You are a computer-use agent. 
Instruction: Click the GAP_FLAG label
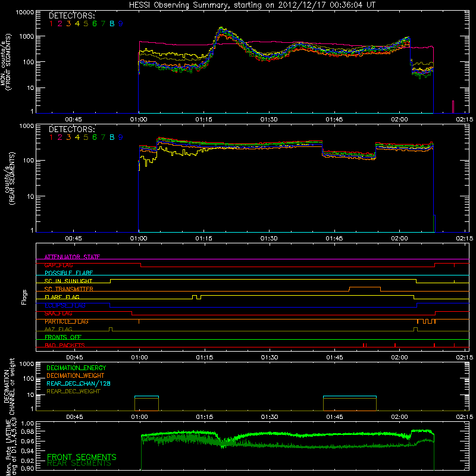tap(58, 265)
